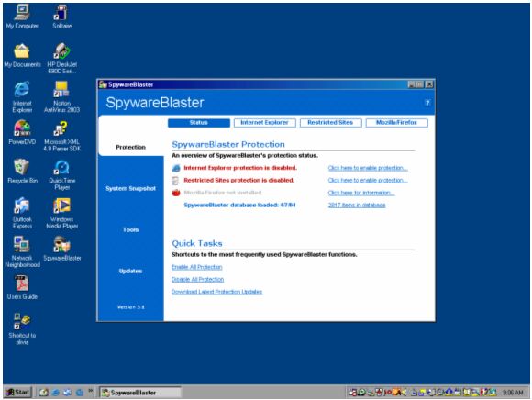Click the Mozilla/Firefox status icon
The image size is (532, 400).
coord(176,193)
